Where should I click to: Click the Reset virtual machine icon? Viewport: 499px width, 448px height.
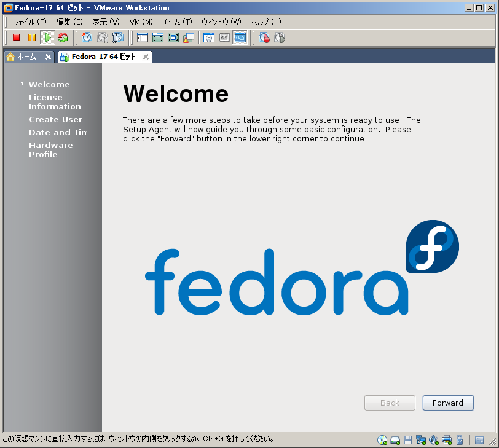63,38
